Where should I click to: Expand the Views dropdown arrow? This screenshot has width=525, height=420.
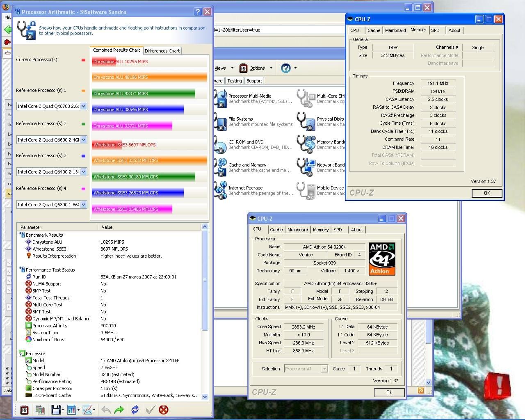232,68
